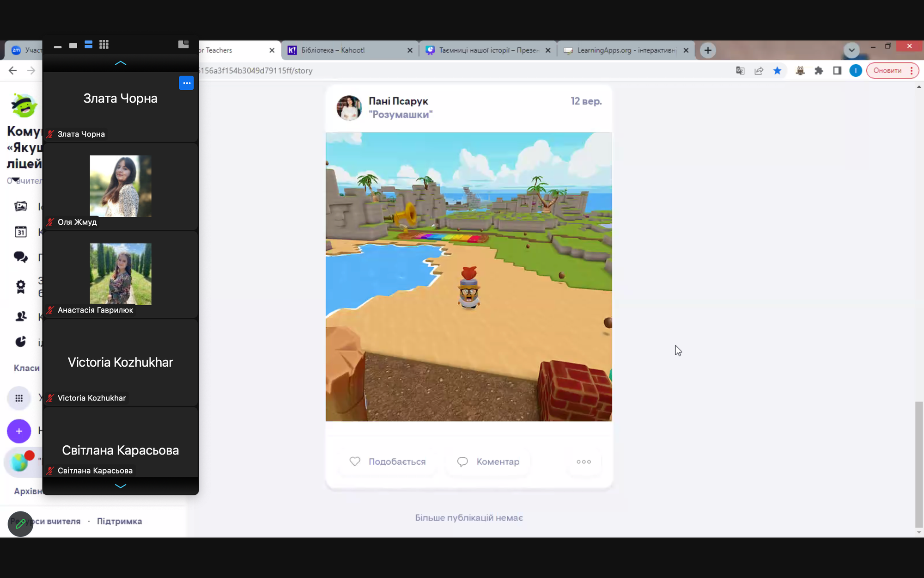Viewport: 924px width, 578px height.
Task: Open the tab search dropdown
Action: pos(851,50)
